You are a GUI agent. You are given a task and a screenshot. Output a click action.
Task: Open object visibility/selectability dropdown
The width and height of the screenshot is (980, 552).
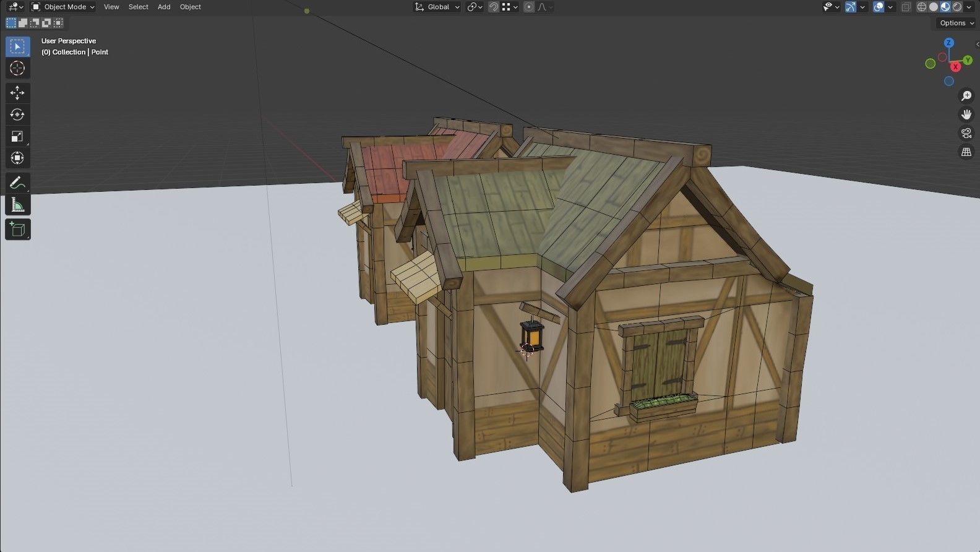(831, 7)
